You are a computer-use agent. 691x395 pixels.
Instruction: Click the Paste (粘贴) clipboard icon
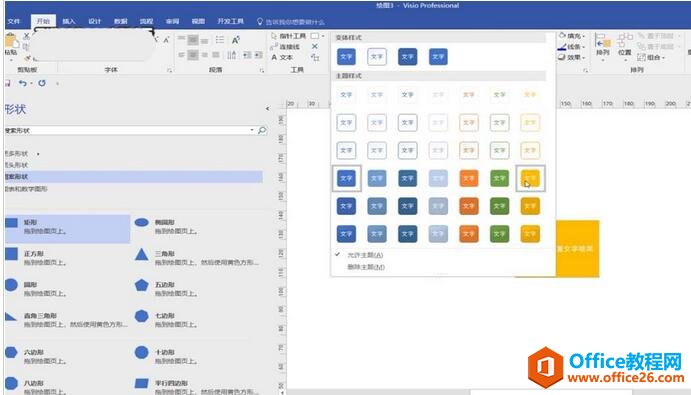11,45
